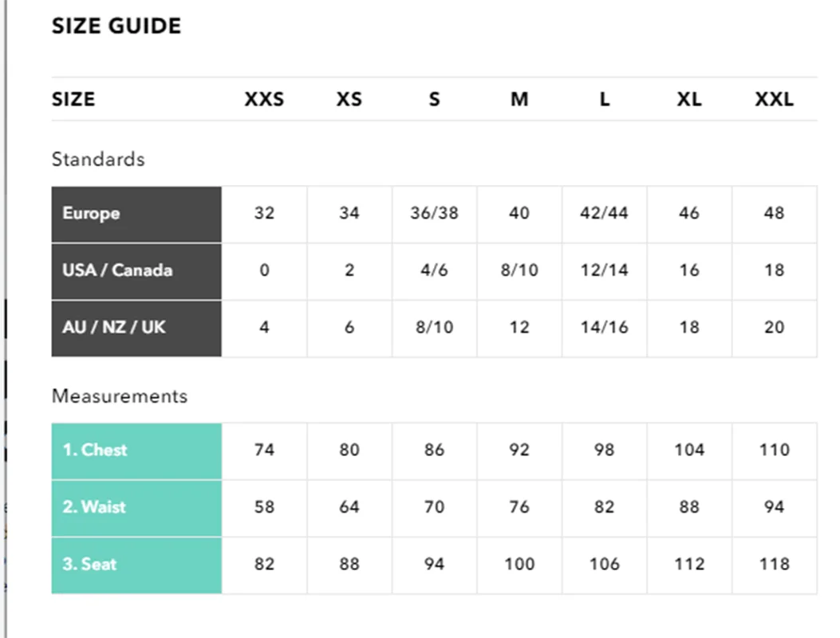The width and height of the screenshot is (840, 638).
Task: Click the XL size column header
Action: tap(689, 100)
